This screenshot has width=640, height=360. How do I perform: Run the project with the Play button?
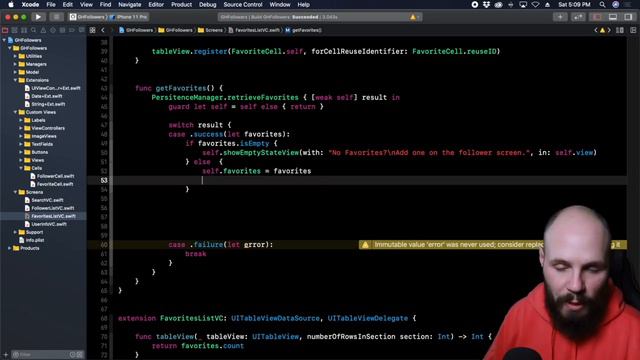(x=38, y=17)
